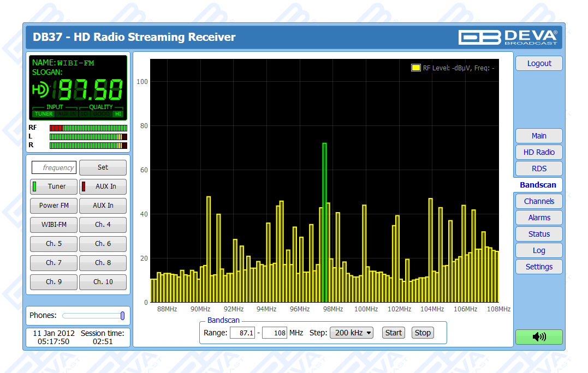Click the range start field 87.1
The image size is (588, 373).
pos(242,333)
